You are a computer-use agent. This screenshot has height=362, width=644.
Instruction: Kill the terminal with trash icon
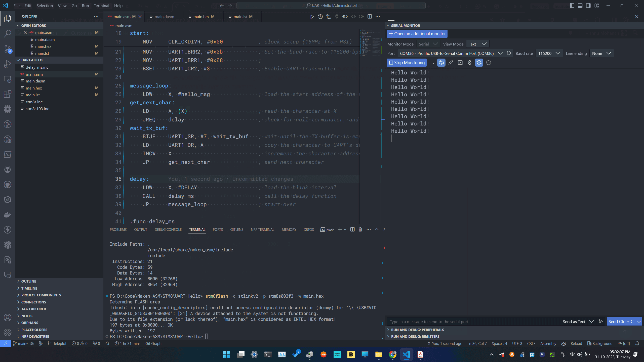click(x=360, y=230)
